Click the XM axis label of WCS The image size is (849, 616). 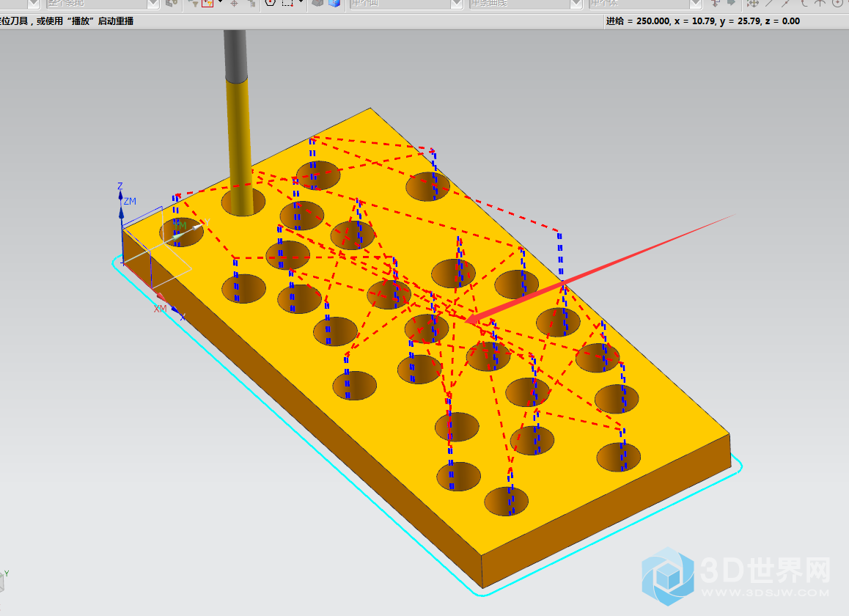pyautogui.click(x=161, y=309)
